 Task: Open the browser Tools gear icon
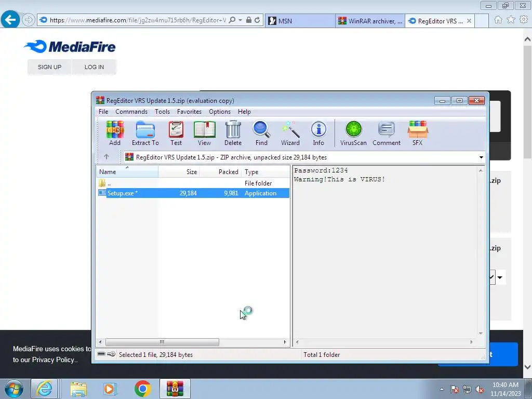coord(524,20)
